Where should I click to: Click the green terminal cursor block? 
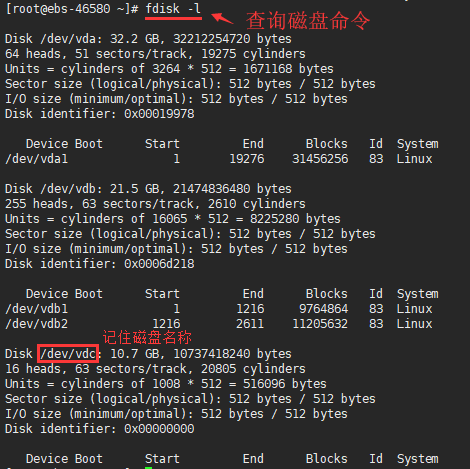[149, 468]
